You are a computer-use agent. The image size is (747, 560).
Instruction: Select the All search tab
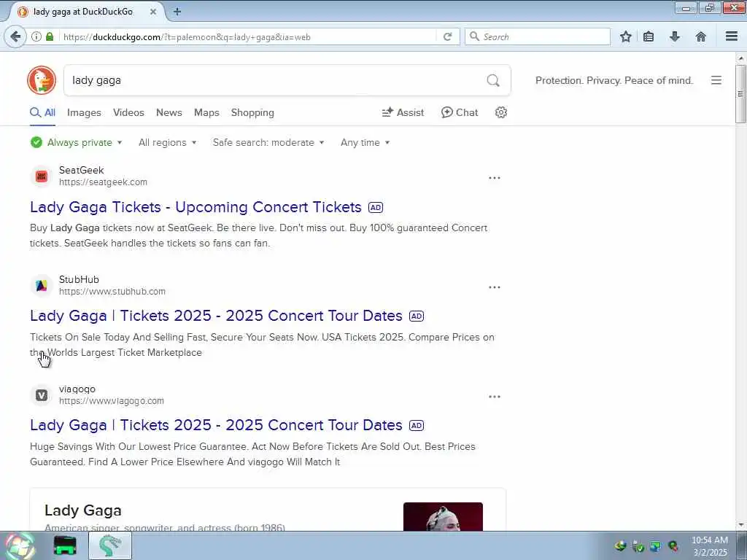(43, 113)
